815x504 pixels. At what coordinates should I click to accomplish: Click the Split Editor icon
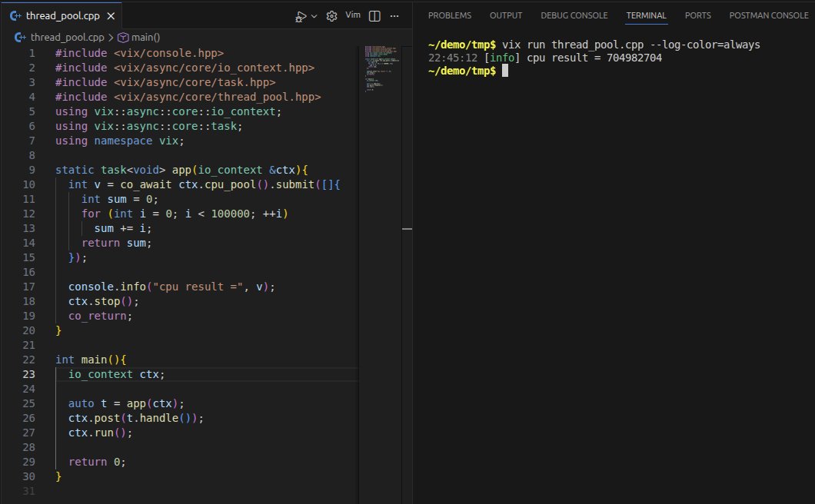click(x=374, y=16)
